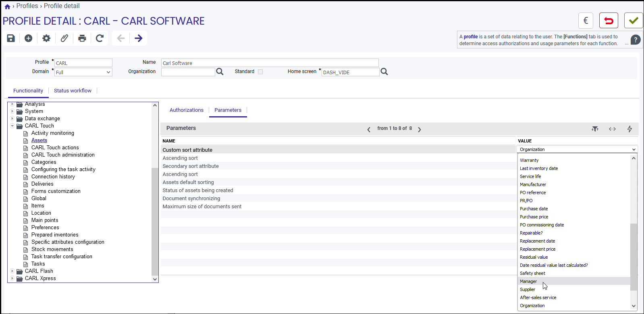This screenshot has width=644, height=314.
Task: Click the dropdown list scroll up arrow
Action: pyautogui.click(x=634, y=158)
